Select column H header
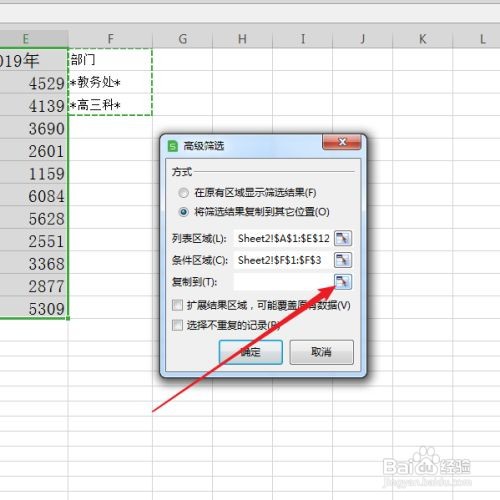The image size is (500, 500). (x=242, y=39)
